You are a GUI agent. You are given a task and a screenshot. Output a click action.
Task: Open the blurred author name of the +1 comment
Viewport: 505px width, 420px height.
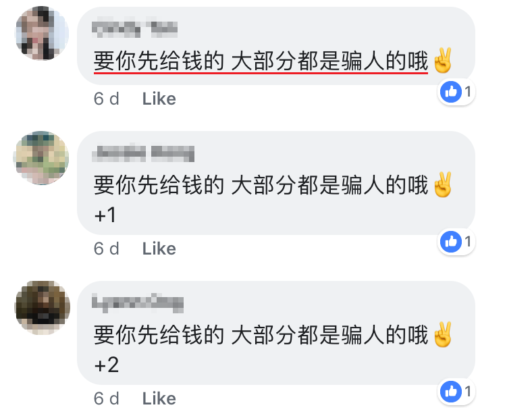coord(143,154)
